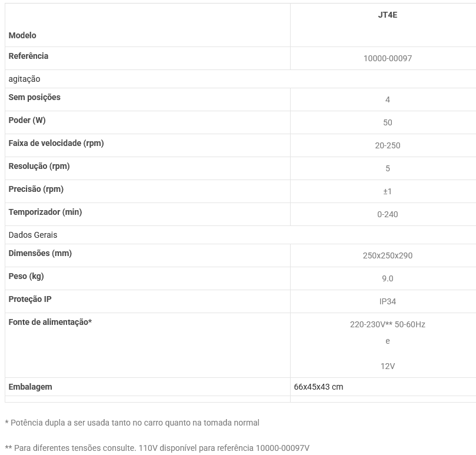Click the 220-230V** 50-60Hz value
Viewport: 476px width, 455px height.
[x=387, y=324]
